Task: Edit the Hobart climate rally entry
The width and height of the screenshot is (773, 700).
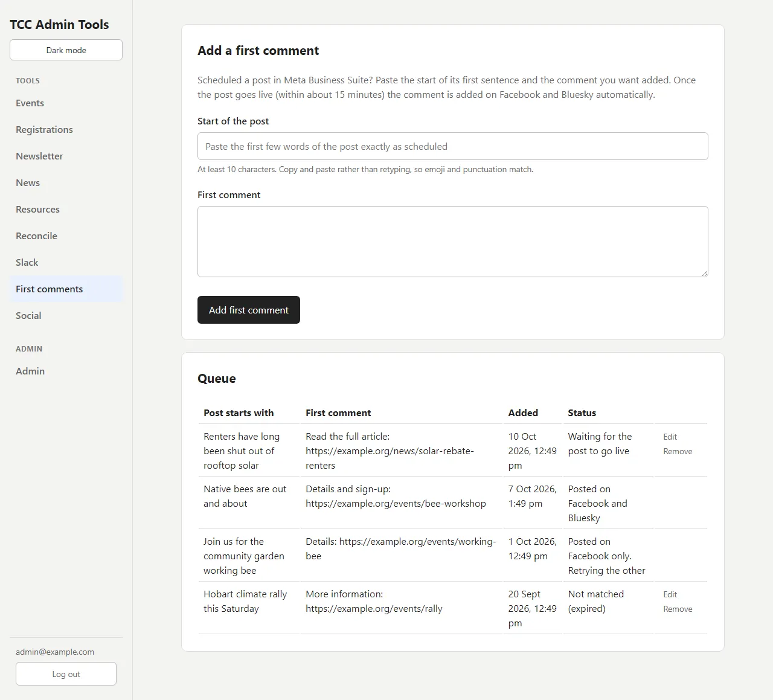Action: pyautogui.click(x=670, y=594)
